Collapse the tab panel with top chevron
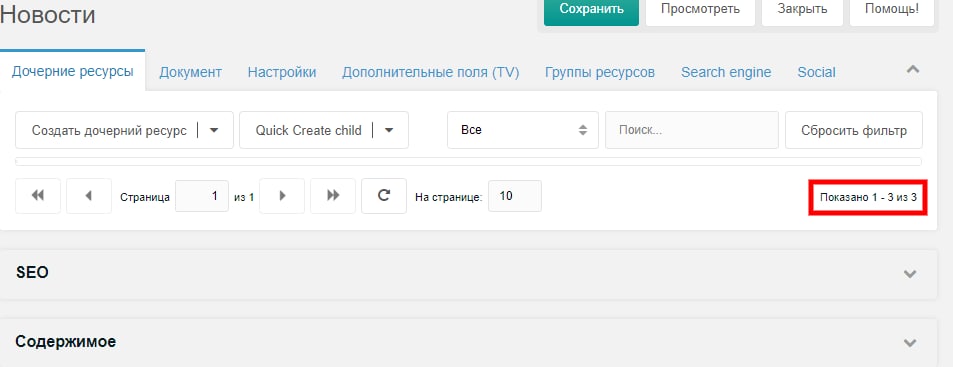Screen dimensions: 953x367 pyautogui.click(x=912, y=70)
